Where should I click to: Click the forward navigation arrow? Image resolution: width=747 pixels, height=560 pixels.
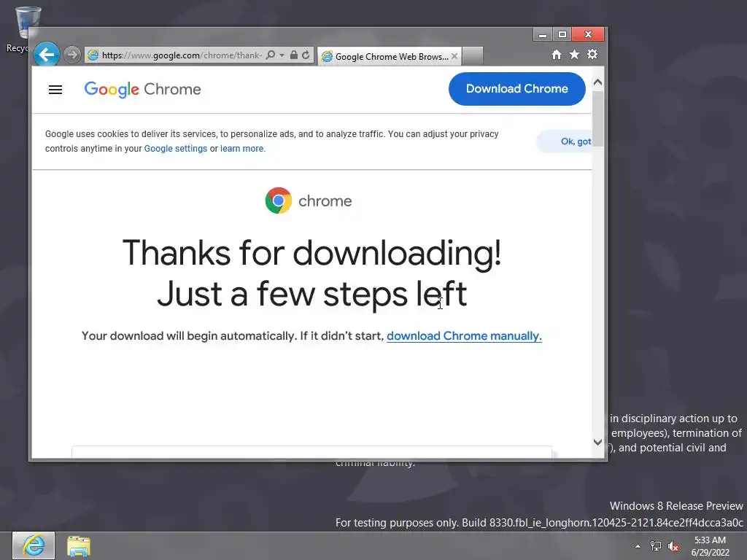click(72, 55)
